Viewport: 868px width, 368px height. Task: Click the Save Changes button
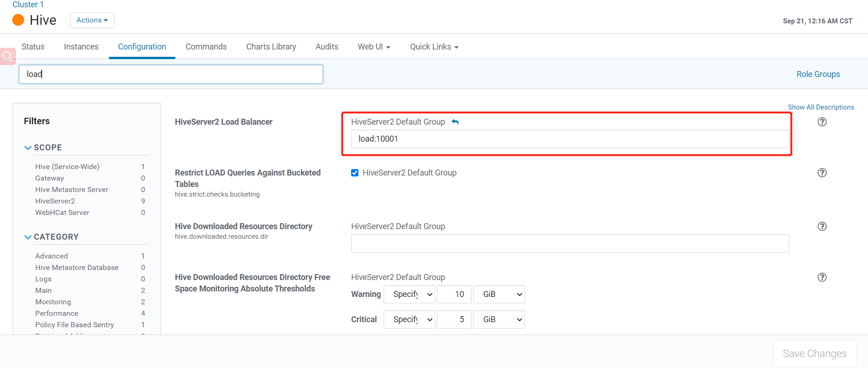coord(814,353)
